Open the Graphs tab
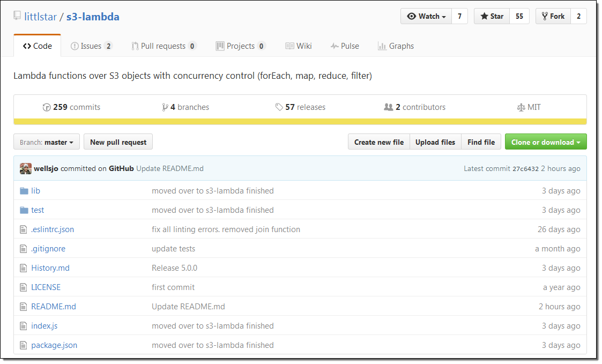The height and width of the screenshot is (364, 602). pyautogui.click(x=396, y=46)
